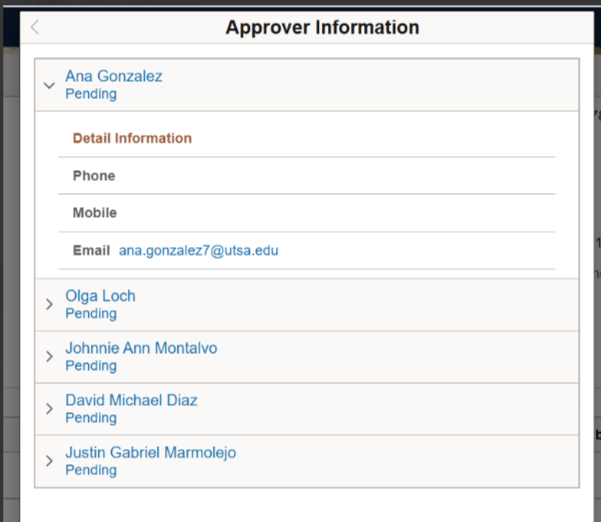Select the Olga Loch name link
Image resolution: width=601 pixels, height=522 pixels.
100,296
